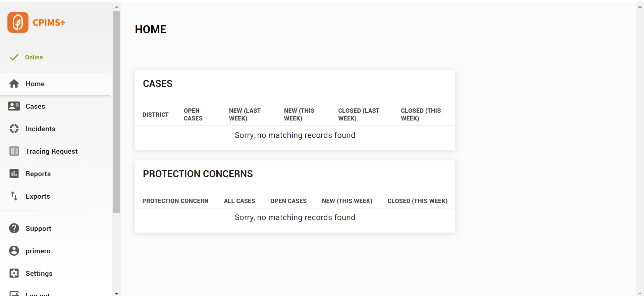Open the Support question-mark icon
Viewport: 644px width, 296px height.
(14, 228)
